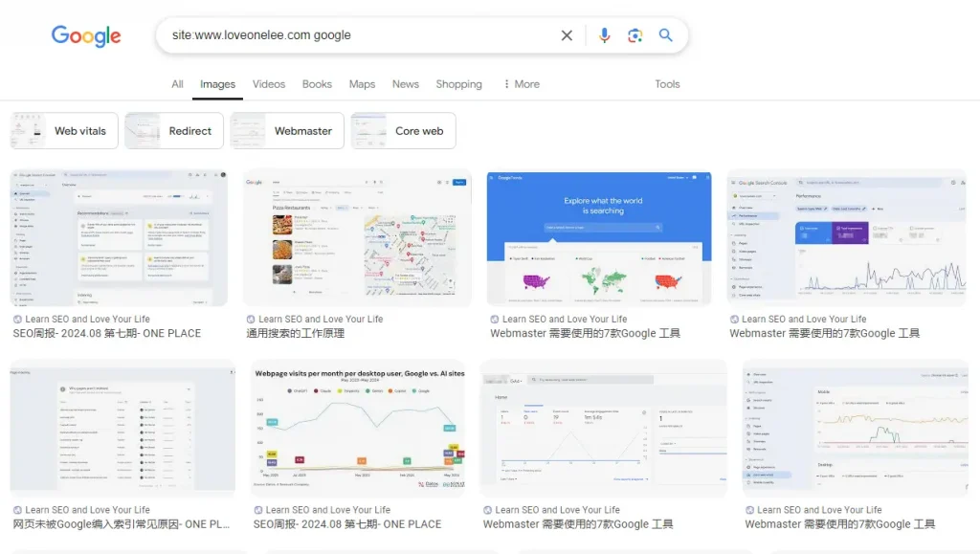The width and height of the screenshot is (980, 554).
Task: Click 'Learn SEO and Love Your Life' source under Trends image
Action: pos(565,320)
